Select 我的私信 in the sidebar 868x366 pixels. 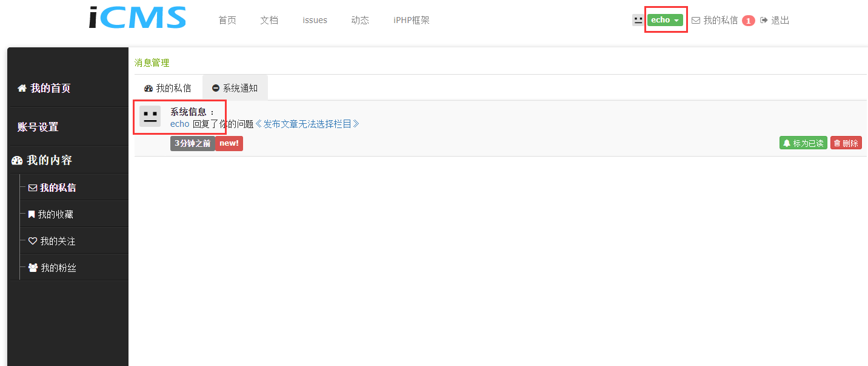58,188
